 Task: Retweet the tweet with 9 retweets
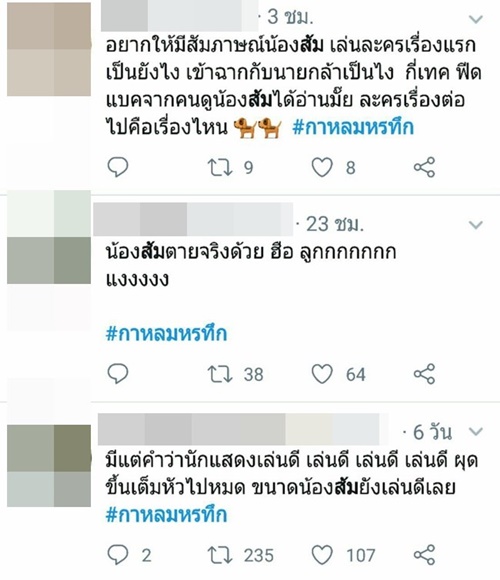[x=220, y=167]
